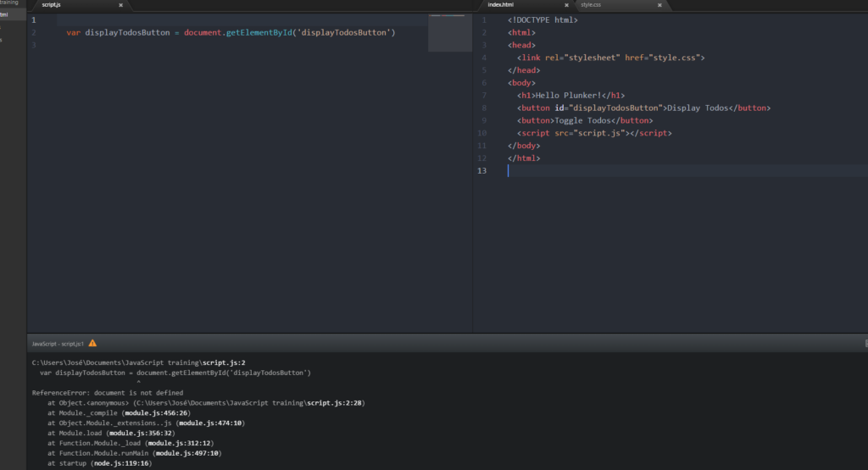The width and height of the screenshot is (868, 470).
Task: Click 'module.js:474:10' in the stack trace
Action: [x=210, y=423]
